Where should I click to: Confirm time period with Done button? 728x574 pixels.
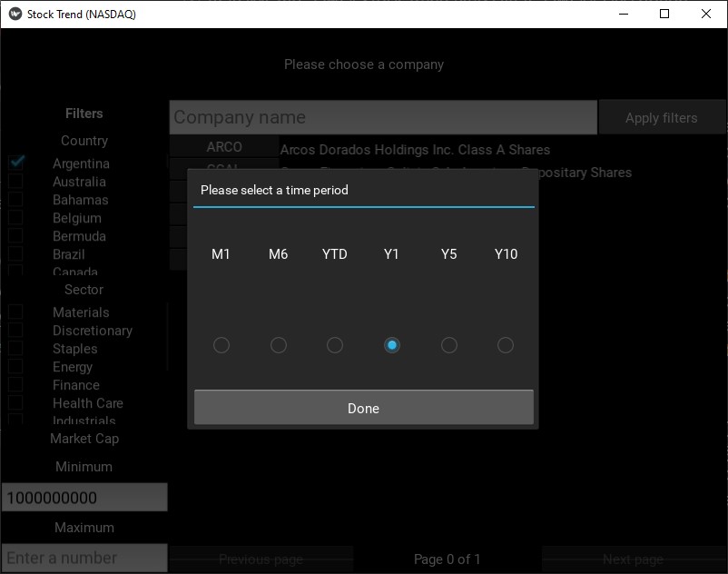pyautogui.click(x=363, y=407)
